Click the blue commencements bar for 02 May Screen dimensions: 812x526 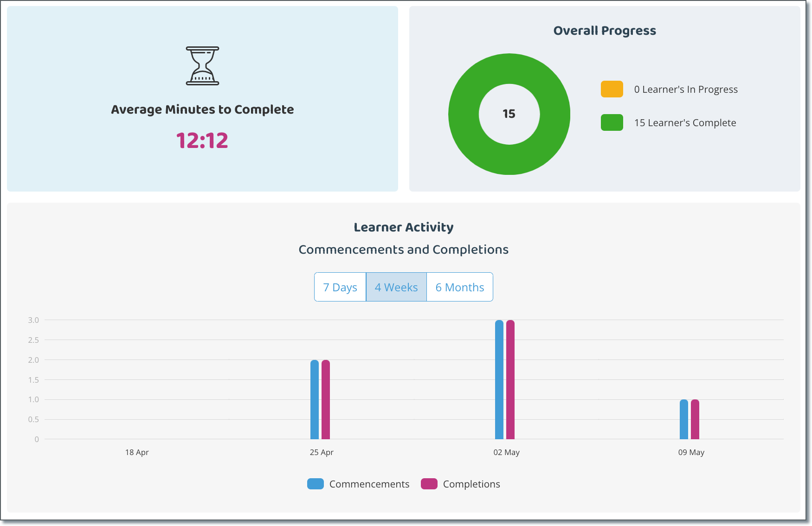[x=499, y=379]
